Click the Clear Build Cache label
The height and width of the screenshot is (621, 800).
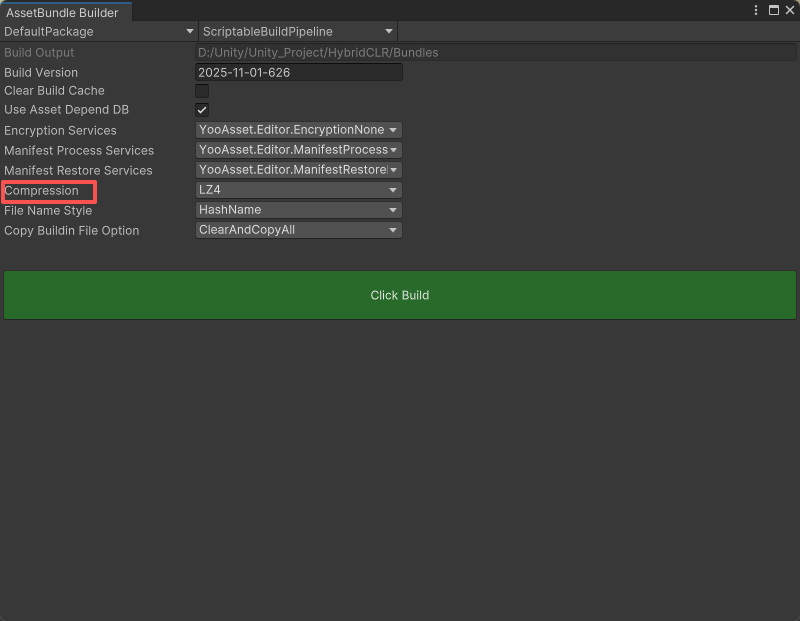(54, 91)
